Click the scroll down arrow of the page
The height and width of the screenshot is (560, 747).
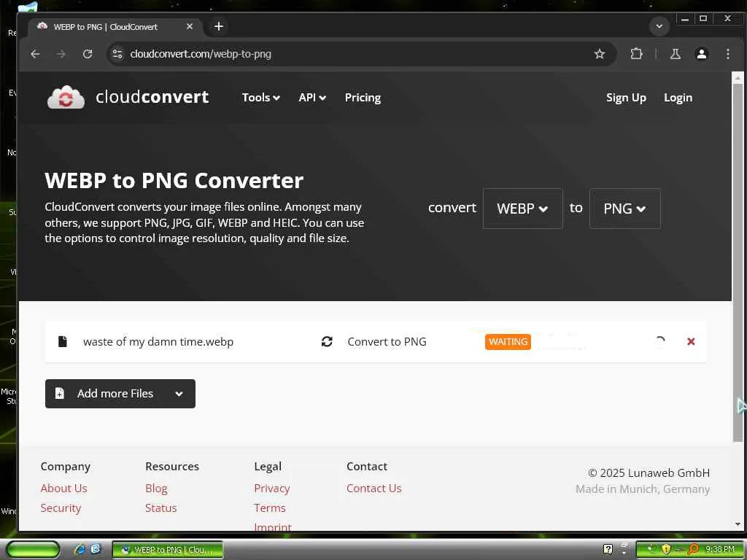coord(738,524)
